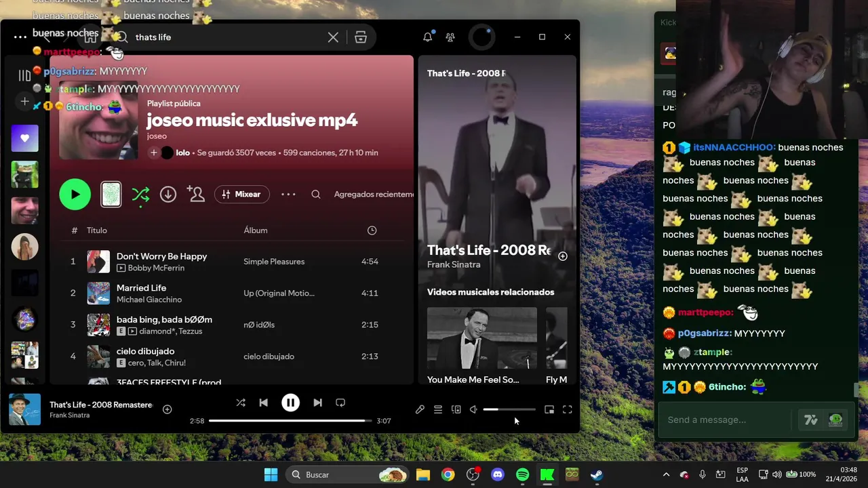Click the plus icon beside lolo in playlist header
This screenshot has width=868, height=488.
click(154, 152)
